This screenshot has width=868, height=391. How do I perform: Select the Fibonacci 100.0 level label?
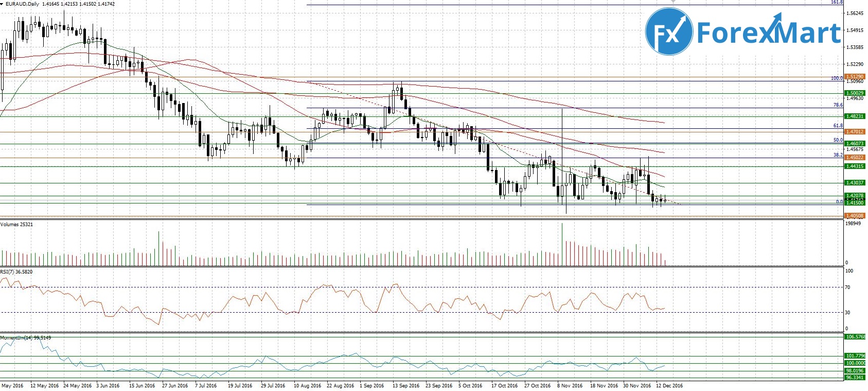point(837,78)
